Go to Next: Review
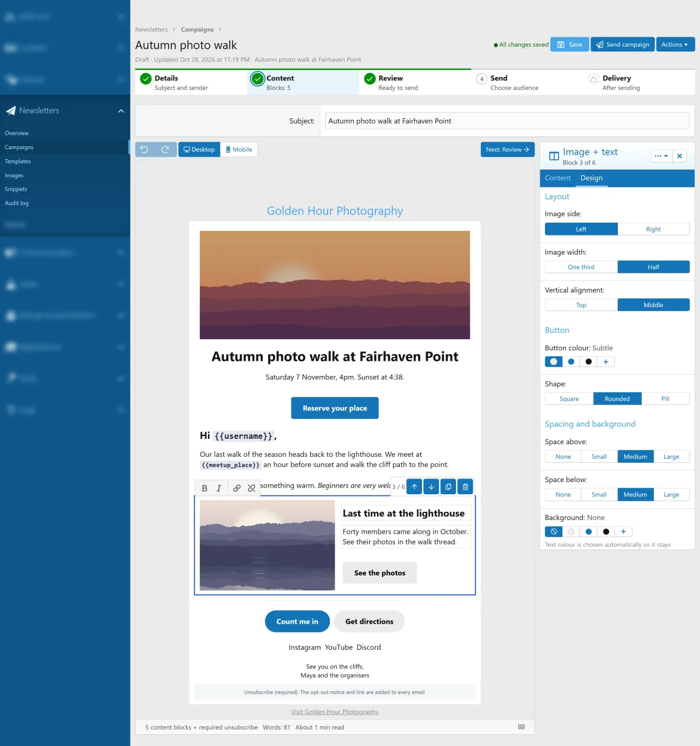 pyautogui.click(x=508, y=150)
